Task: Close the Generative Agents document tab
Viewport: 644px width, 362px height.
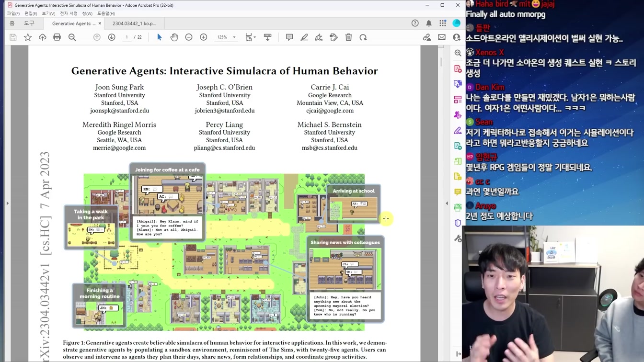Action: [100, 23]
